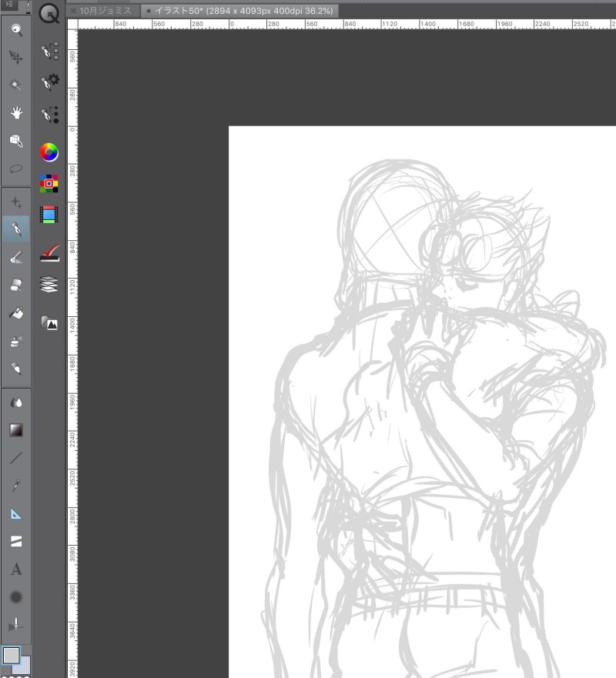Choose the Text tool
Screen dimensions: 616x678
coord(15,569)
